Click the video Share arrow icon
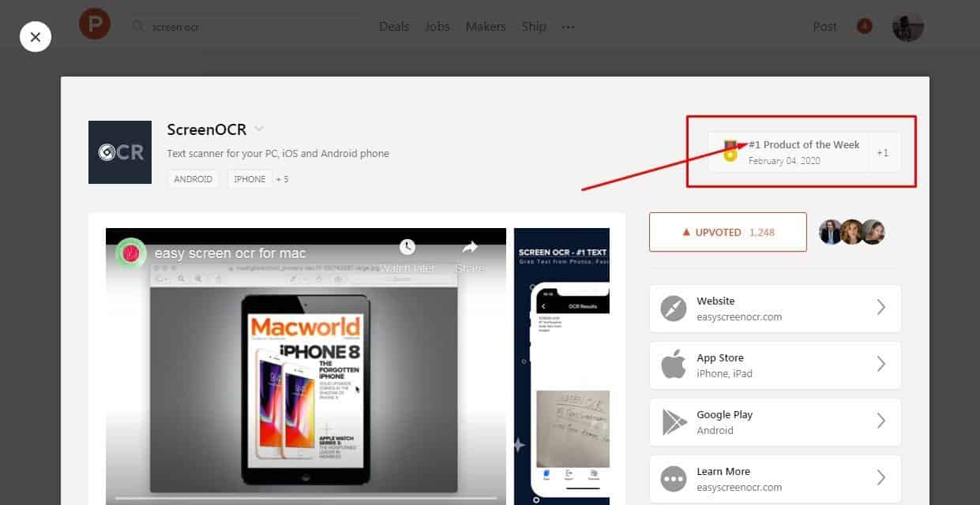 pos(470,248)
